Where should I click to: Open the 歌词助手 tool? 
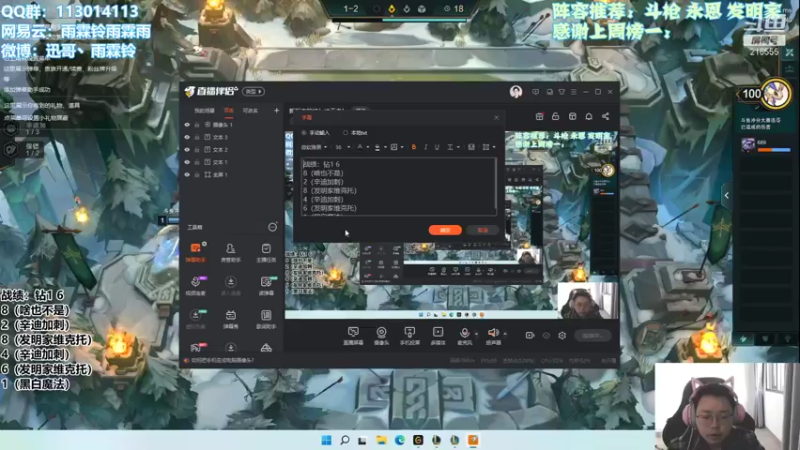pyautogui.click(x=266, y=319)
